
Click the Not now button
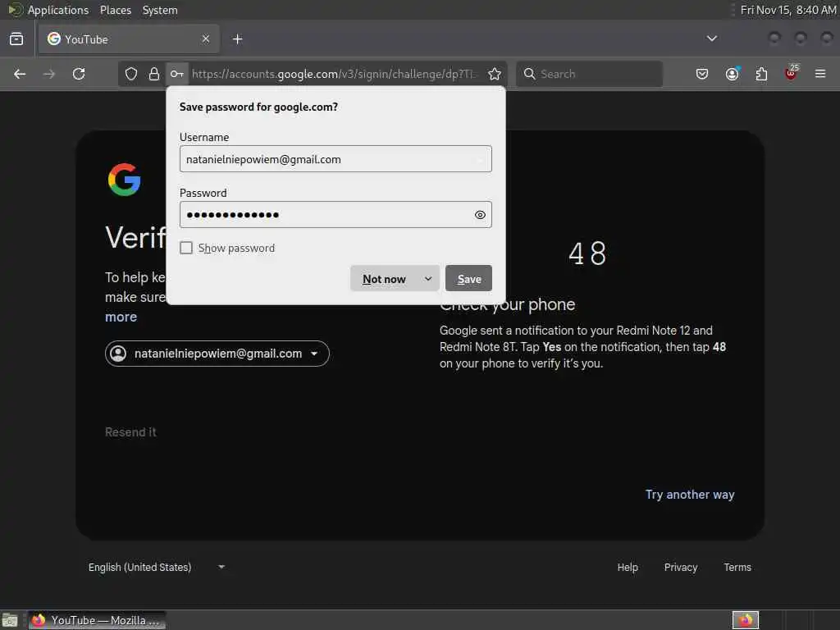384,279
